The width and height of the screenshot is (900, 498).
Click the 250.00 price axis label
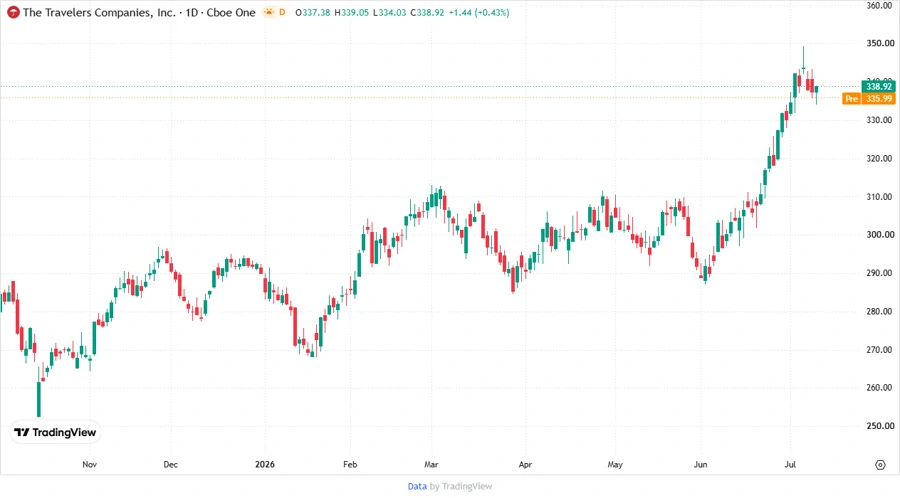(880, 426)
